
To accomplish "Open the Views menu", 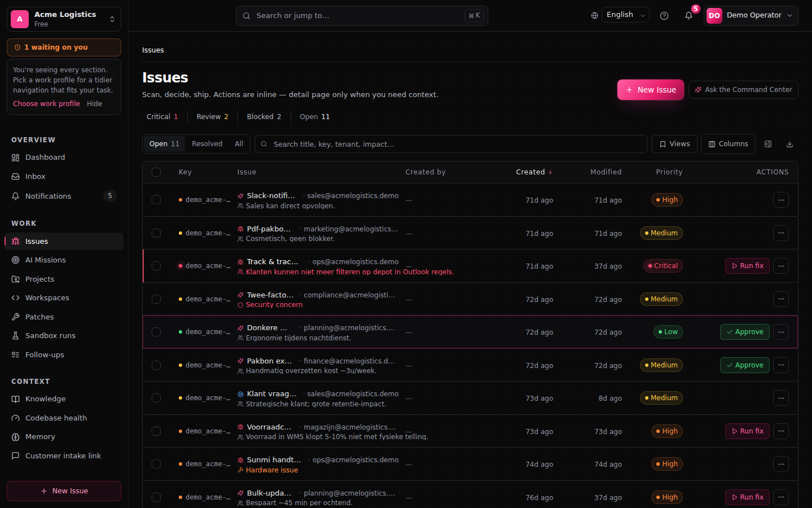I will click(674, 144).
